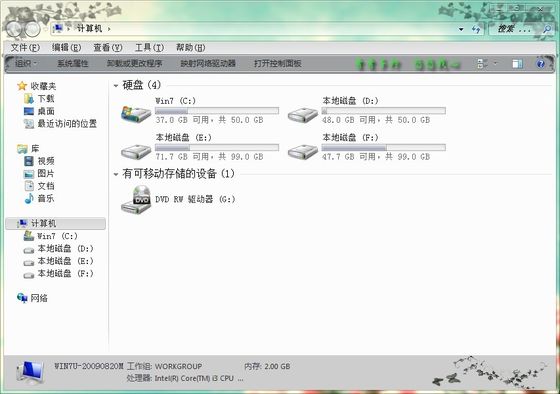Open the view options dropdown arrow
Viewport: 560px width, 394px height.
(x=495, y=64)
